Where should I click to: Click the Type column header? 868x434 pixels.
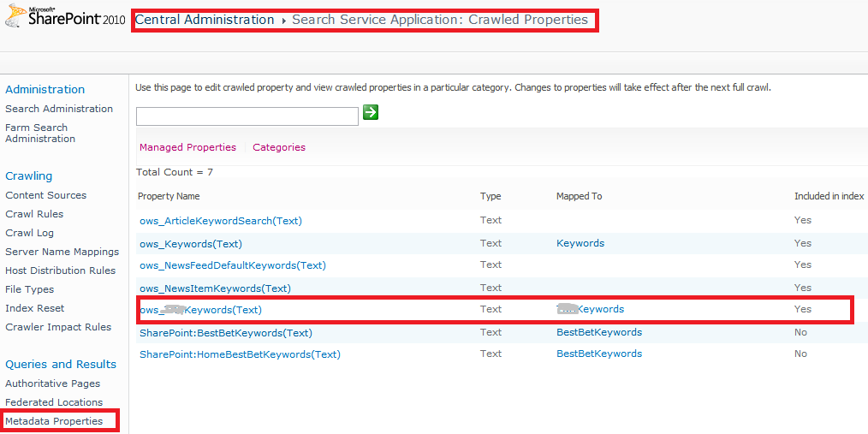[490, 197]
